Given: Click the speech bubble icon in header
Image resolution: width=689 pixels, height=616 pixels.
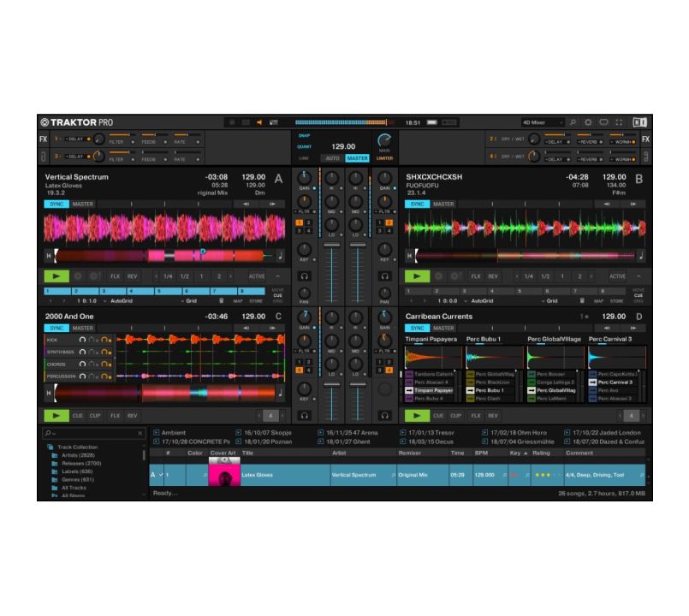Looking at the screenshot, I should 603,122.
